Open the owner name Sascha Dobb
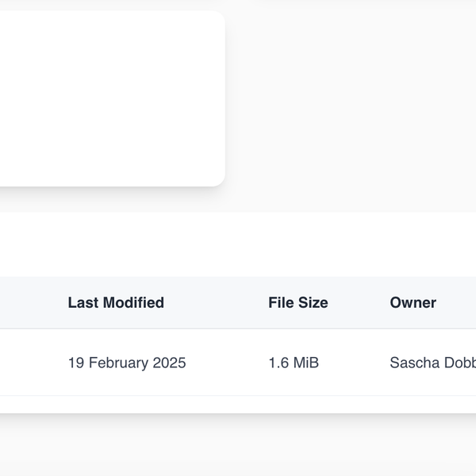The height and width of the screenshot is (476, 476). pos(432,363)
